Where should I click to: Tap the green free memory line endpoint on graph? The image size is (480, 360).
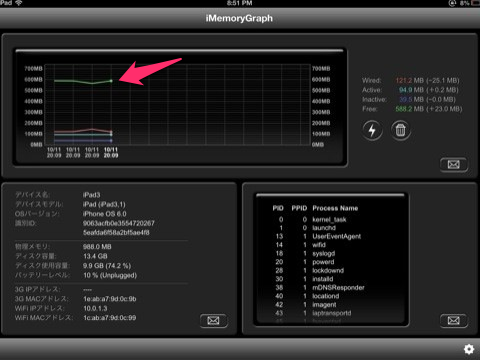(x=111, y=81)
